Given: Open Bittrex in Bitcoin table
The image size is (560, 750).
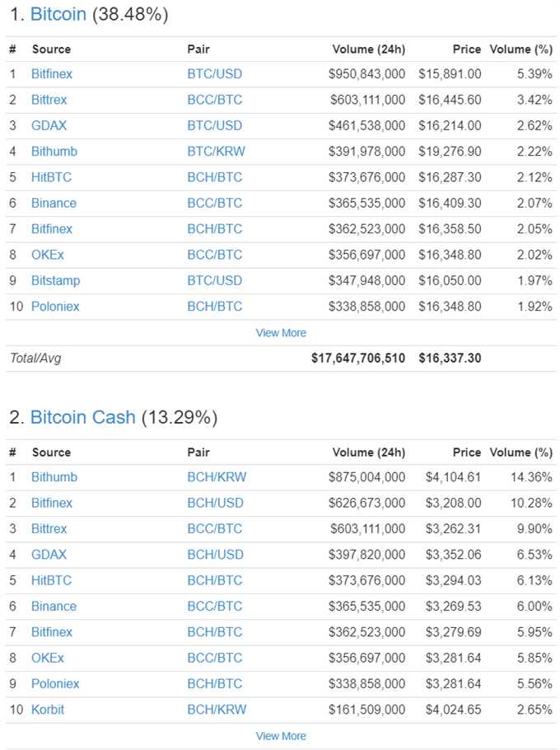Looking at the screenshot, I should point(49,100).
